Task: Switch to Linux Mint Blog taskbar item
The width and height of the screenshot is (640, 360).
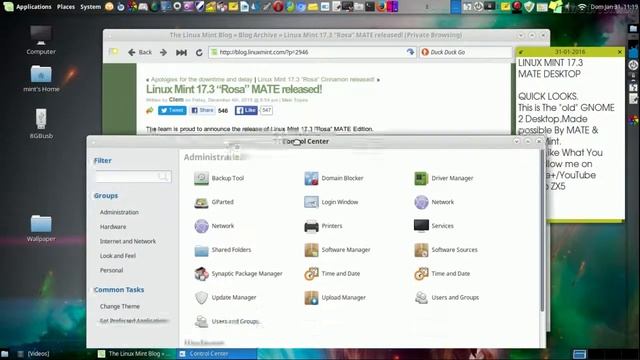Action: pyautogui.click(x=136, y=354)
